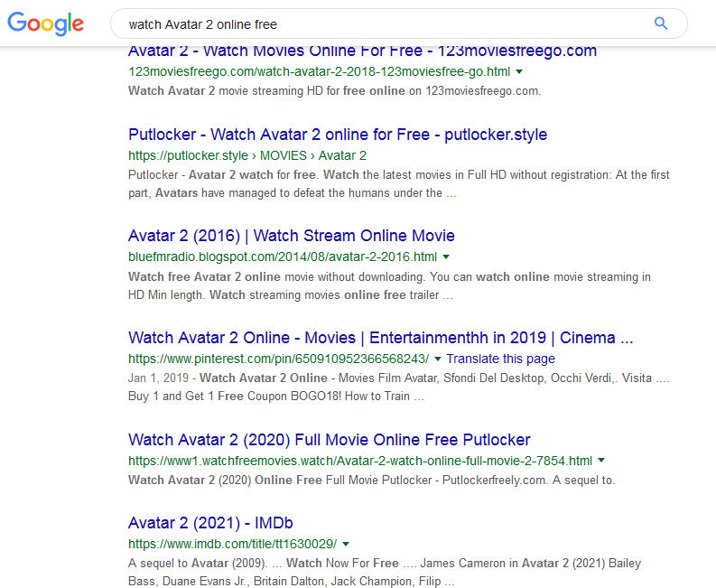Expand dropdown arrow next to 123moviesfreego URL
The height and width of the screenshot is (588, 716).
point(519,71)
